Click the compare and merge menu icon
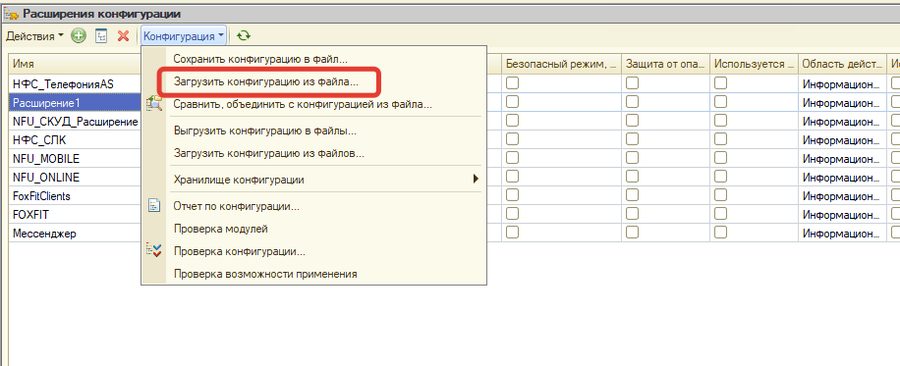Viewport: 900px width, 366px height. click(154, 104)
